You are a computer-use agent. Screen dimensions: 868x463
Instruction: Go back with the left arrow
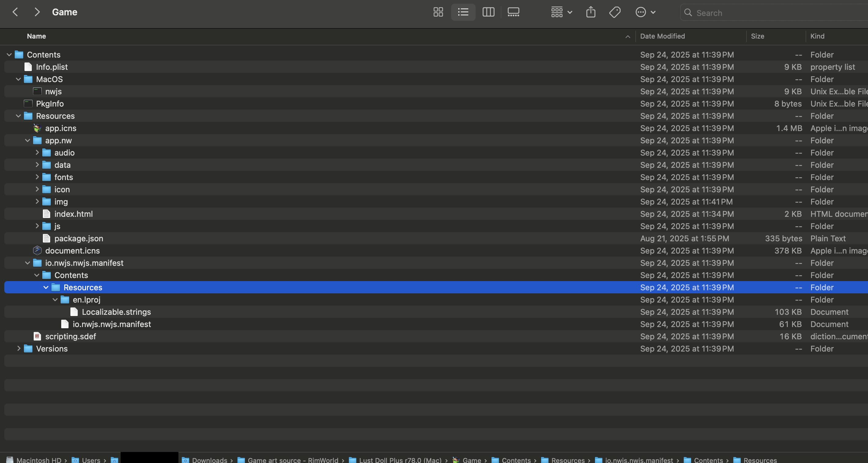tap(15, 13)
